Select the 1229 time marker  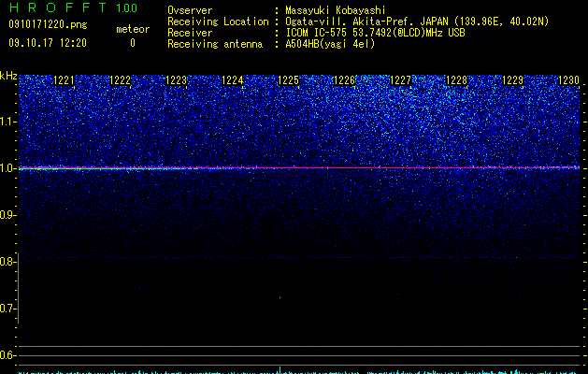coord(512,80)
